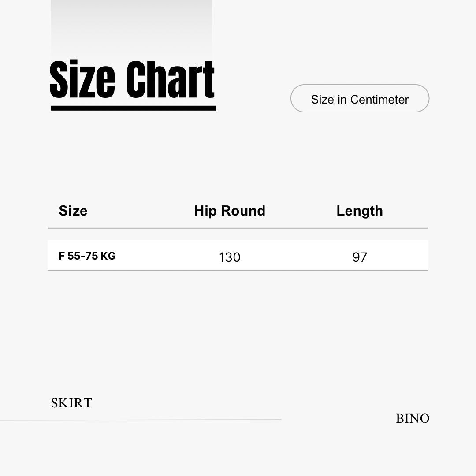The image size is (476, 476).
Task: Click the BINO brand text
Action: point(413,418)
